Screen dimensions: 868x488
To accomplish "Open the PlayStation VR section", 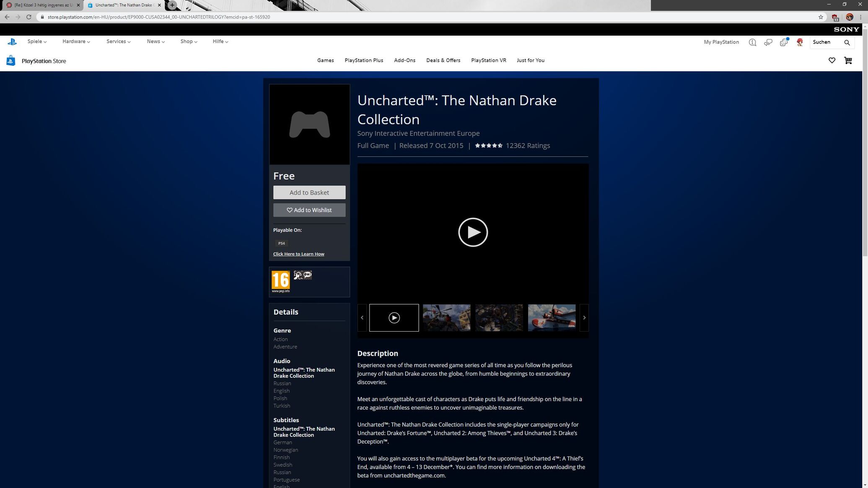I will (x=488, y=60).
